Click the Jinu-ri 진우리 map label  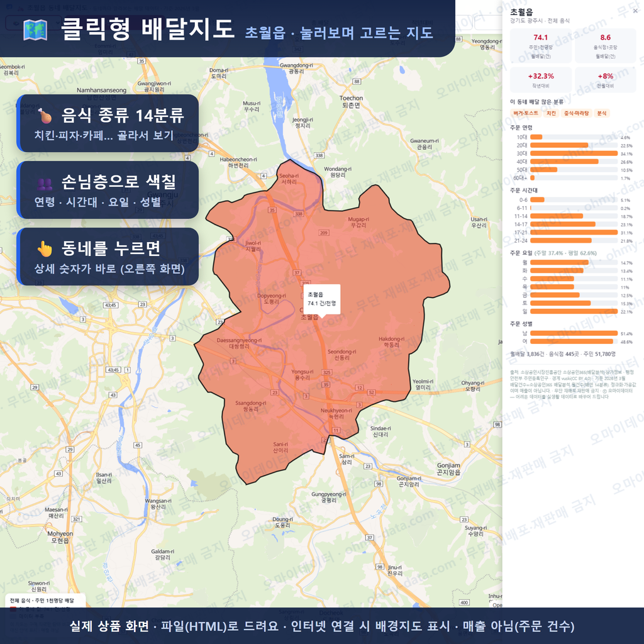click(x=395, y=570)
